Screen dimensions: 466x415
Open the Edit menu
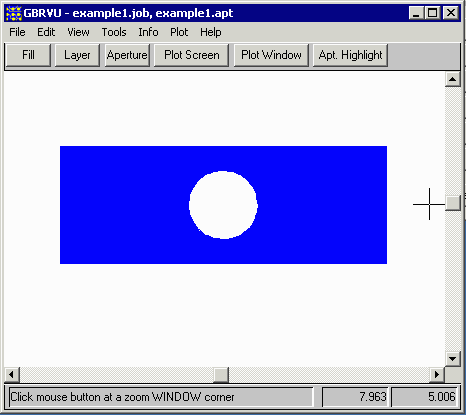pos(46,32)
